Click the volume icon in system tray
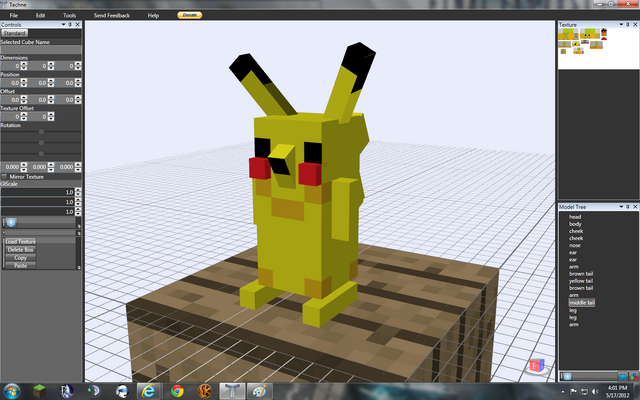The width and height of the screenshot is (640, 400). tap(595, 391)
